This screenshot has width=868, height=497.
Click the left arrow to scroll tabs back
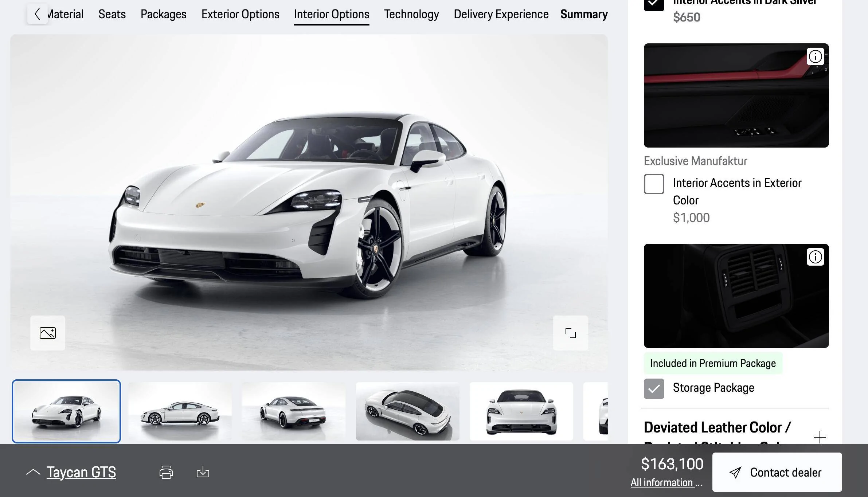(37, 14)
